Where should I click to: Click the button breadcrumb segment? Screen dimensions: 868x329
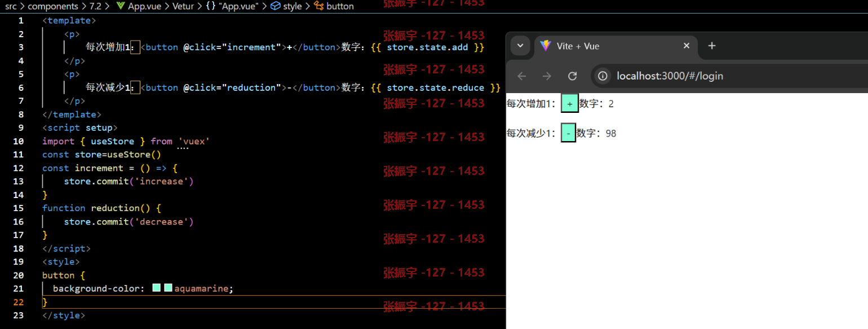click(340, 6)
